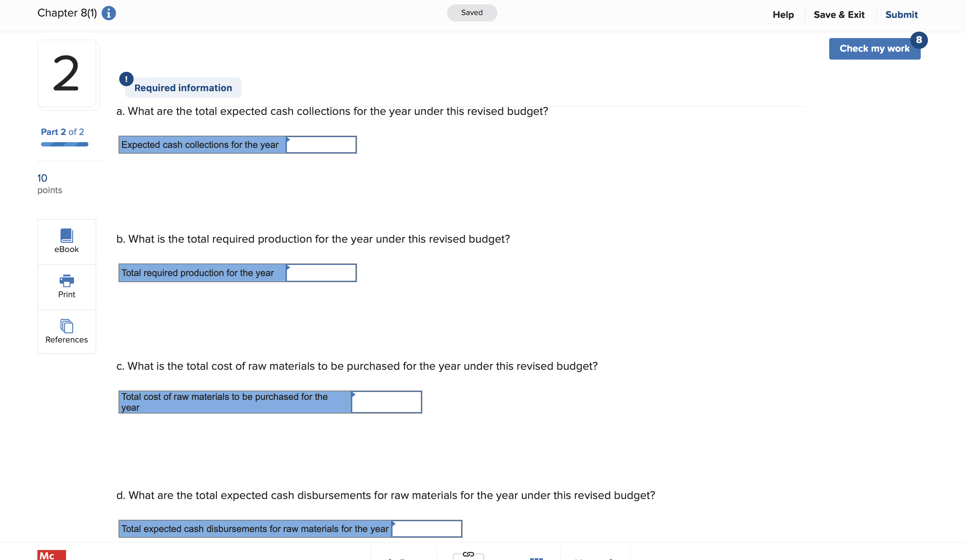This screenshot has width=966, height=560.
Task: Click the cash disbursements answer input field
Action: tap(427, 528)
